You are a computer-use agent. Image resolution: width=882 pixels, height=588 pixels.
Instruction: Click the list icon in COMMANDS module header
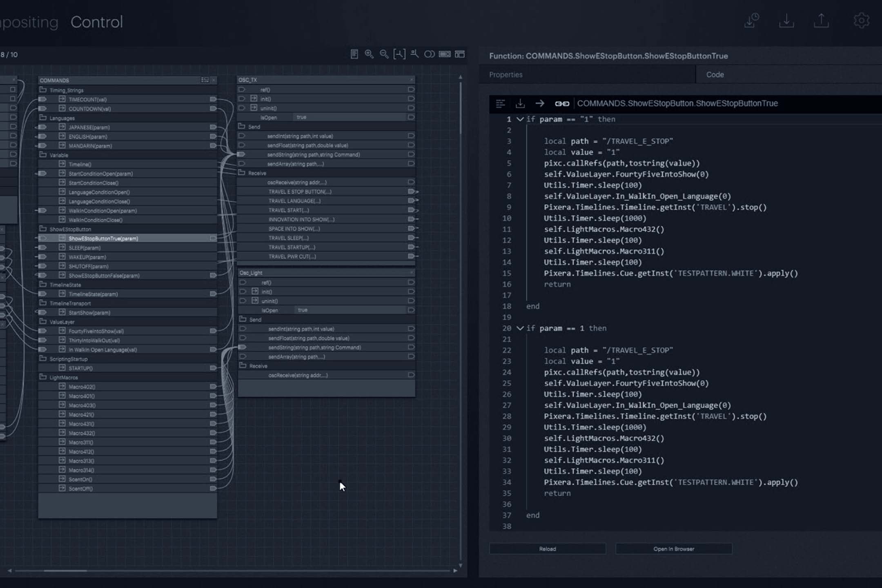205,80
